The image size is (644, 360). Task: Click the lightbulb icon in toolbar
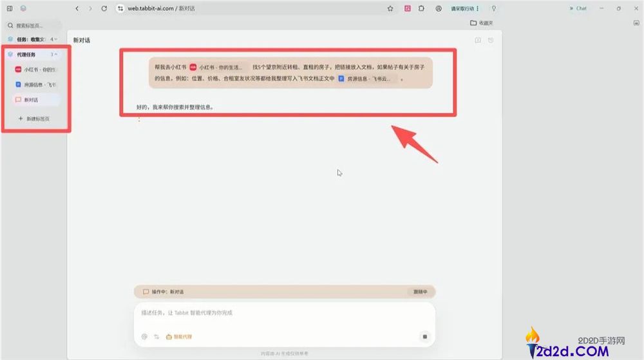pyautogui.click(x=494, y=8)
